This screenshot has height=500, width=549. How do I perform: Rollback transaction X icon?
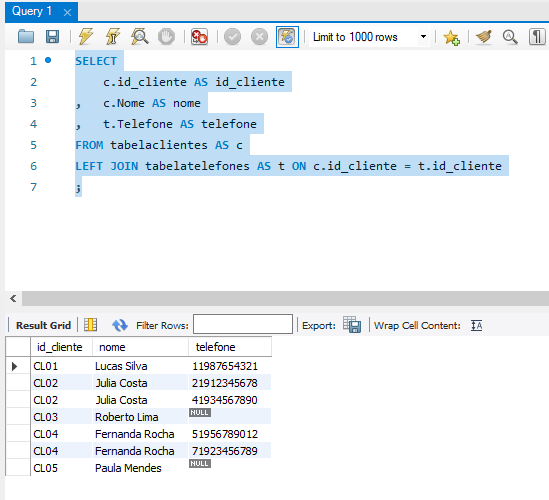(259, 36)
